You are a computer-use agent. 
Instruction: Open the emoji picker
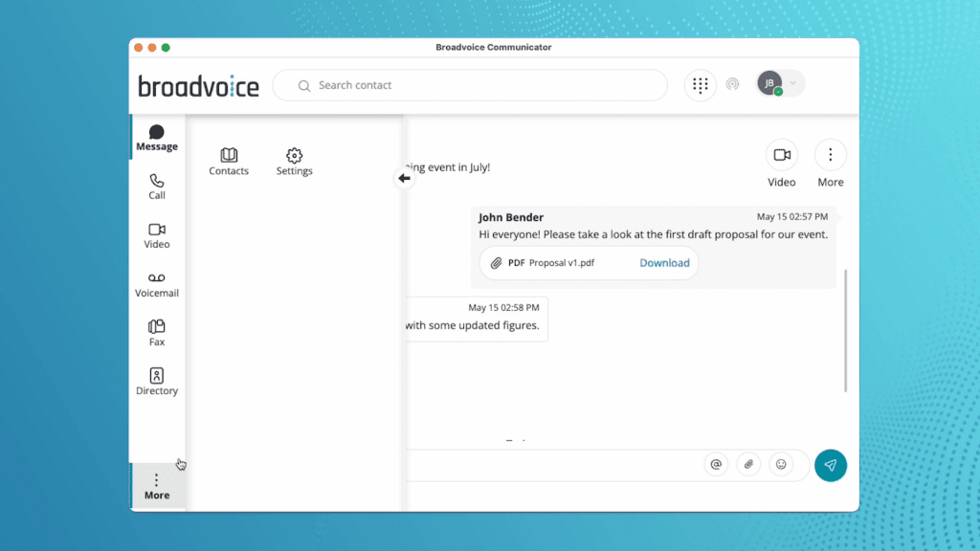click(x=781, y=465)
